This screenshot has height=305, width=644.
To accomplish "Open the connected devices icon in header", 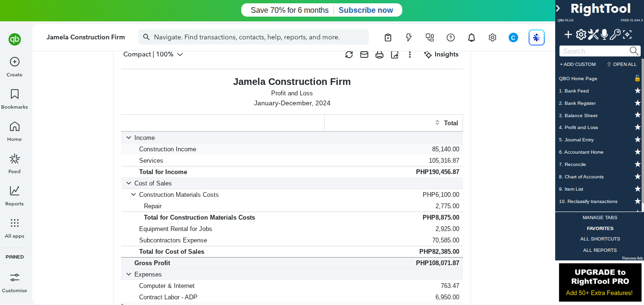I will (x=430, y=37).
